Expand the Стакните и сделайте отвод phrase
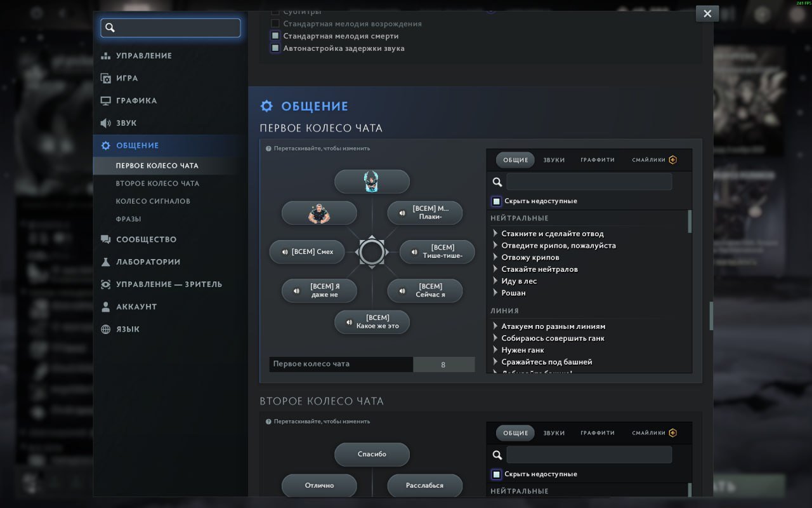Image resolution: width=812 pixels, height=508 pixels. [x=495, y=234]
